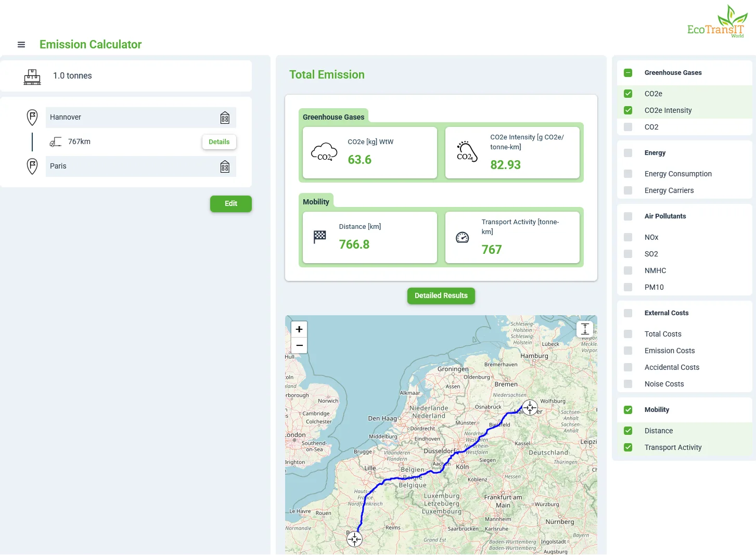Open the hamburger navigation menu

coord(21,45)
